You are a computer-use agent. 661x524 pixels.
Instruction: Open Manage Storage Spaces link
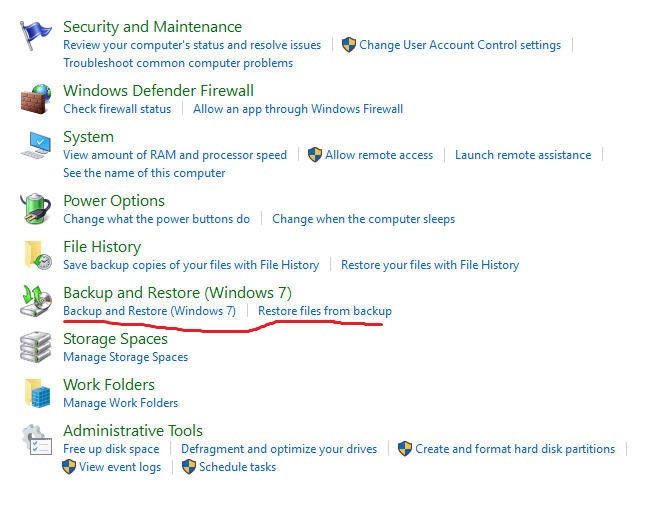point(125,357)
